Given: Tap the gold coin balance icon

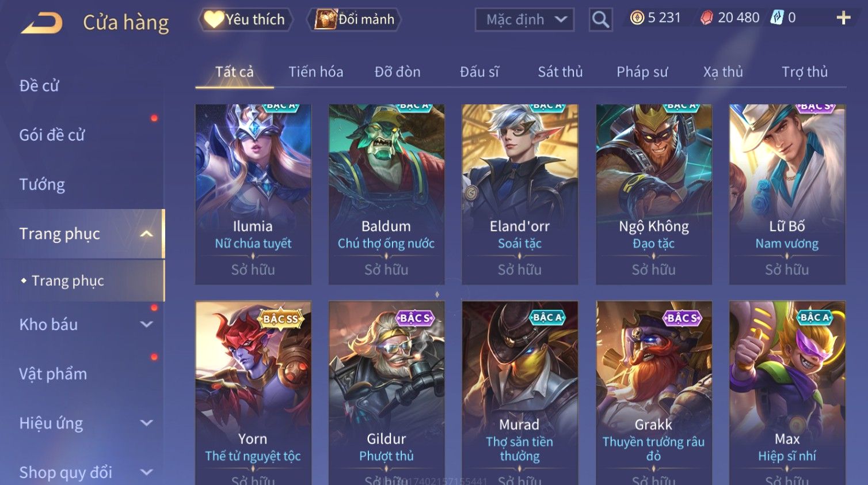Looking at the screenshot, I should coord(637,18).
